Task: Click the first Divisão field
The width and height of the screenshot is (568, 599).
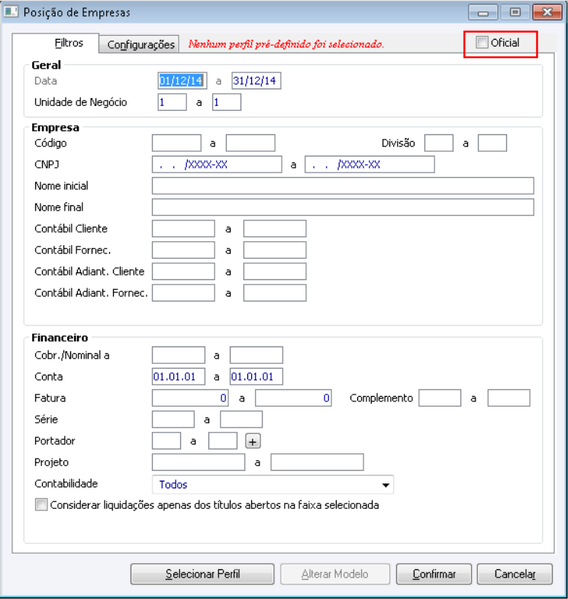Action: [439, 143]
